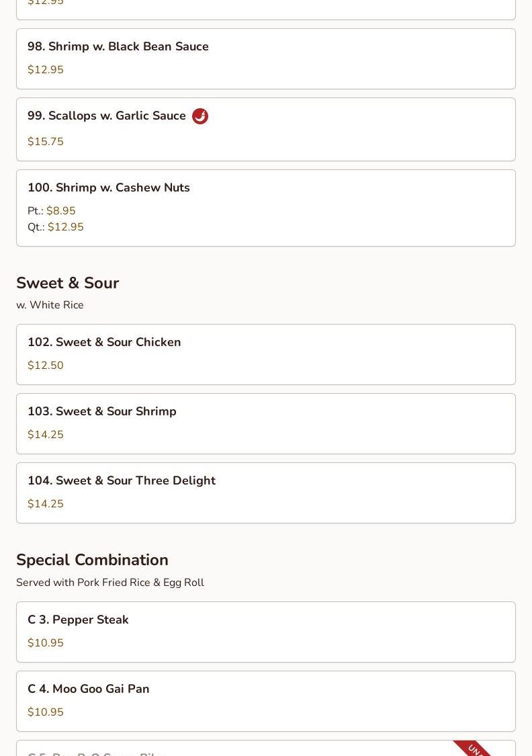Click the $10.95 Pepper Steak price
The width and height of the screenshot is (532, 756).
click(46, 643)
